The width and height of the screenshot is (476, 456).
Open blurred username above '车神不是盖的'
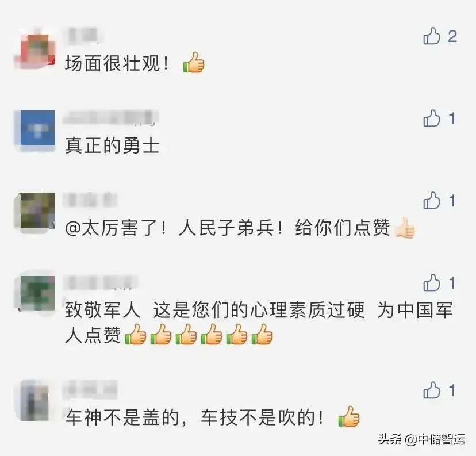[90, 390]
